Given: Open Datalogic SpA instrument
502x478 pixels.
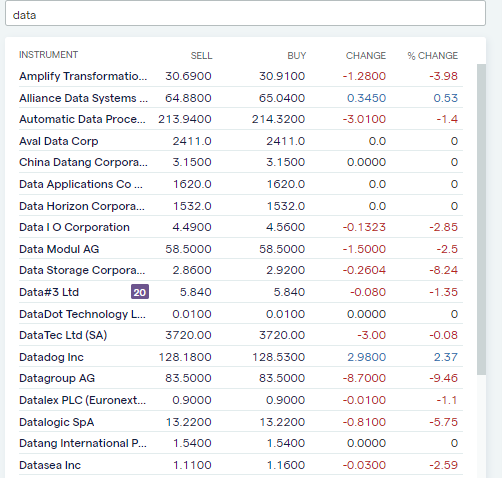Looking at the screenshot, I should tap(57, 422).
